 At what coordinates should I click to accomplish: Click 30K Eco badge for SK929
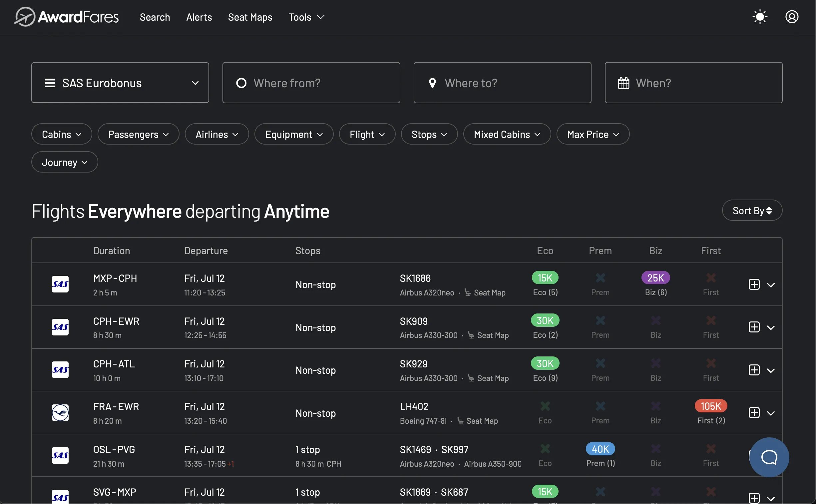[x=545, y=363]
